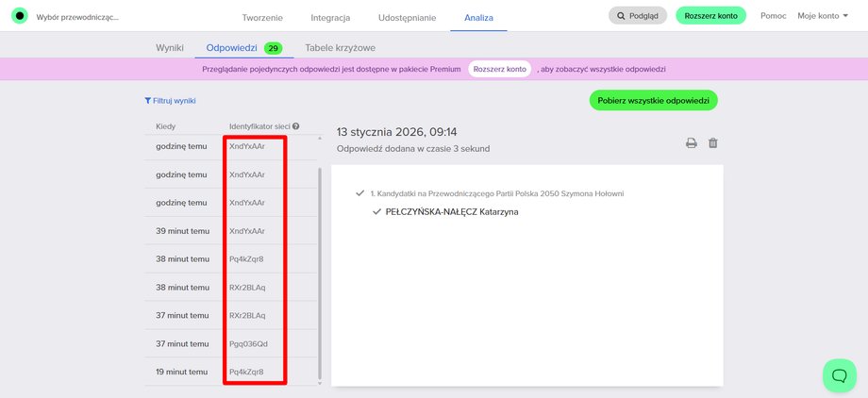Select the 19 minut temu response row
Viewport: 868px width, 398px height.
click(232, 372)
